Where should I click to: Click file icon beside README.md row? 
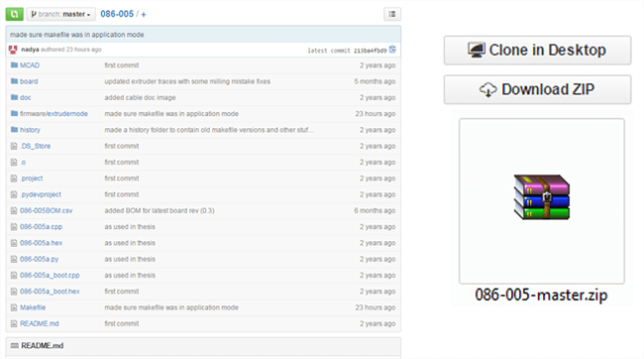pos(14,323)
